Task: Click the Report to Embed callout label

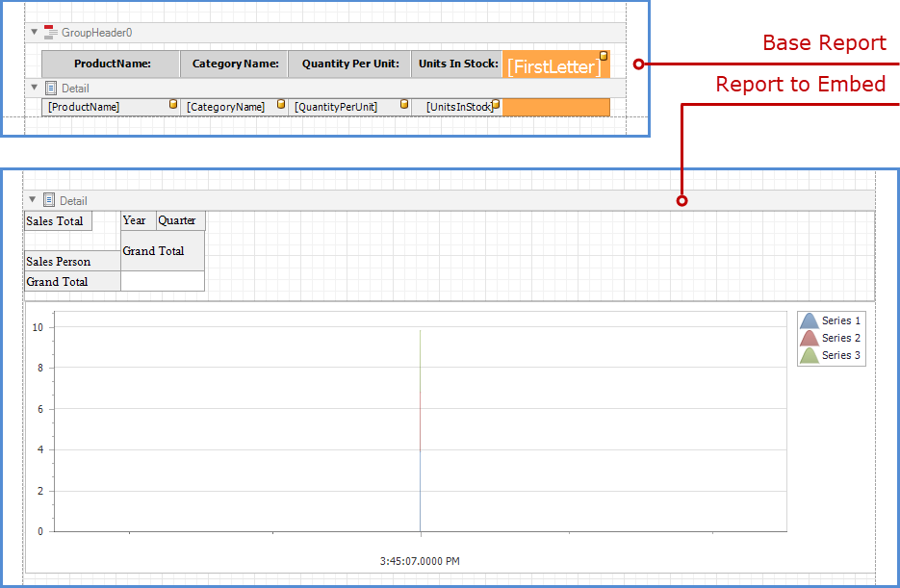Action: (801, 85)
